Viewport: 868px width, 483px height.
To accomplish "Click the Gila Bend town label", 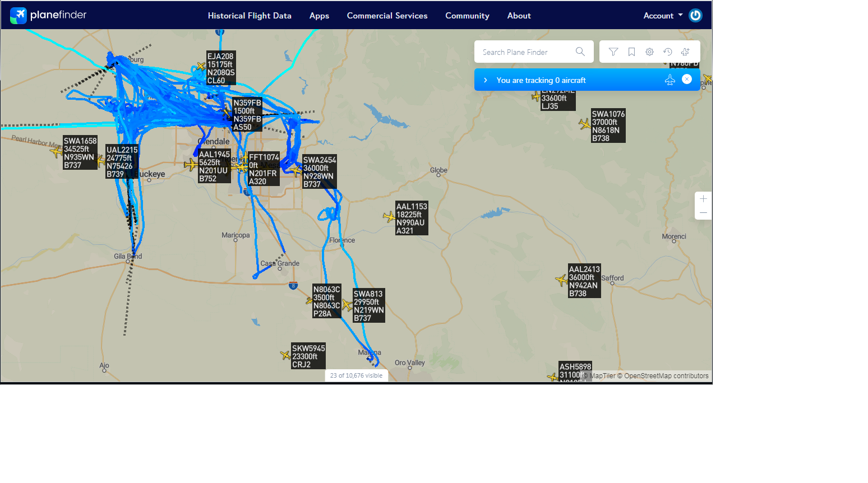I will pos(128,257).
